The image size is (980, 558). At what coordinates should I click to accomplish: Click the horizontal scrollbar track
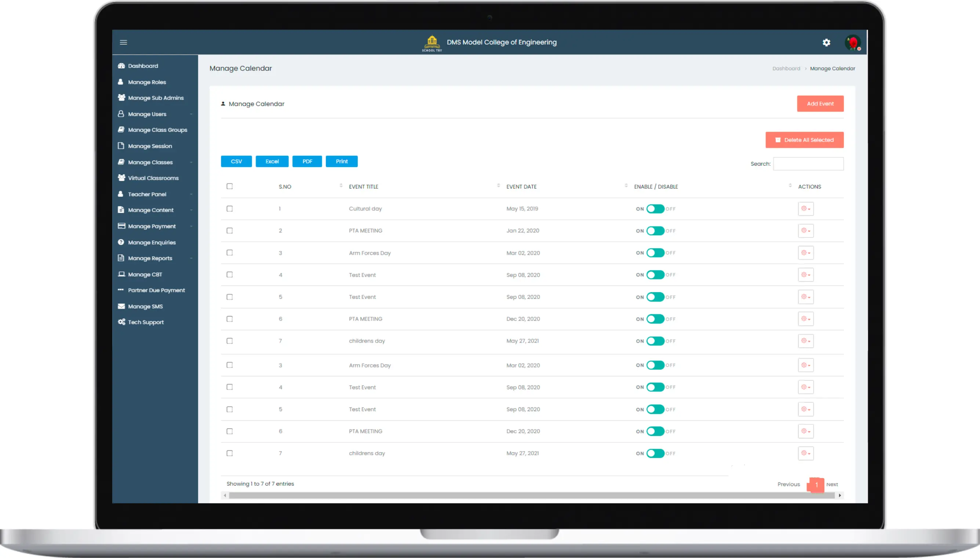point(531,496)
